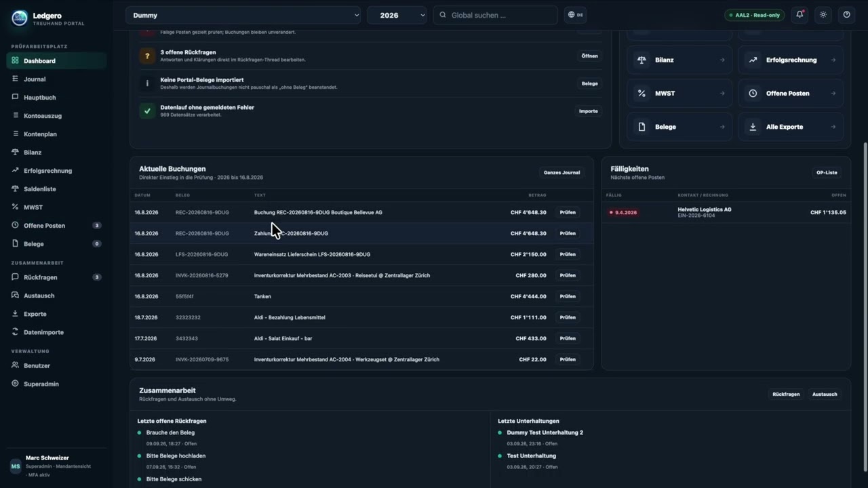
Task: Open Dummy Test Unterhaltung 2 conversation
Action: [545, 432]
